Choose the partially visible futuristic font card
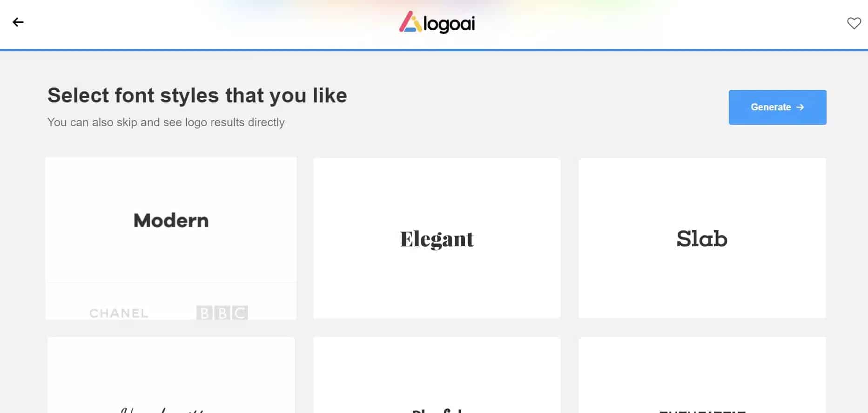The width and height of the screenshot is (868, 413). pos(702,375)
